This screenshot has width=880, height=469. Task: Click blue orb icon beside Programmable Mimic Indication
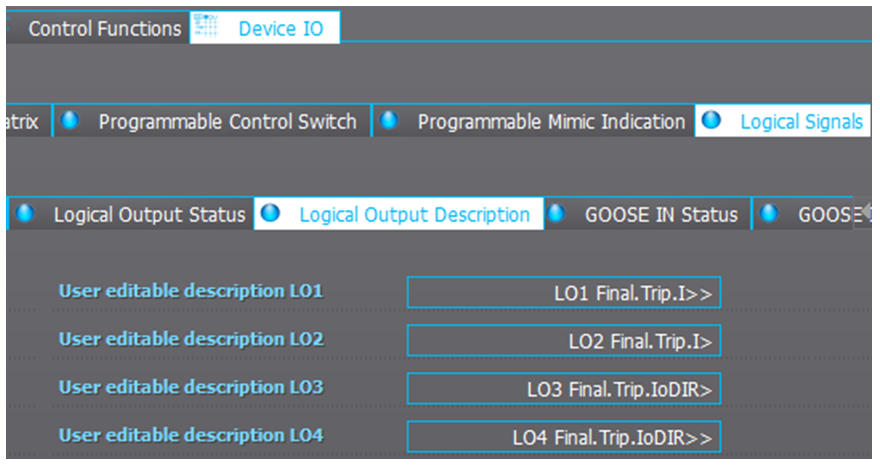[x=389, y=119]
